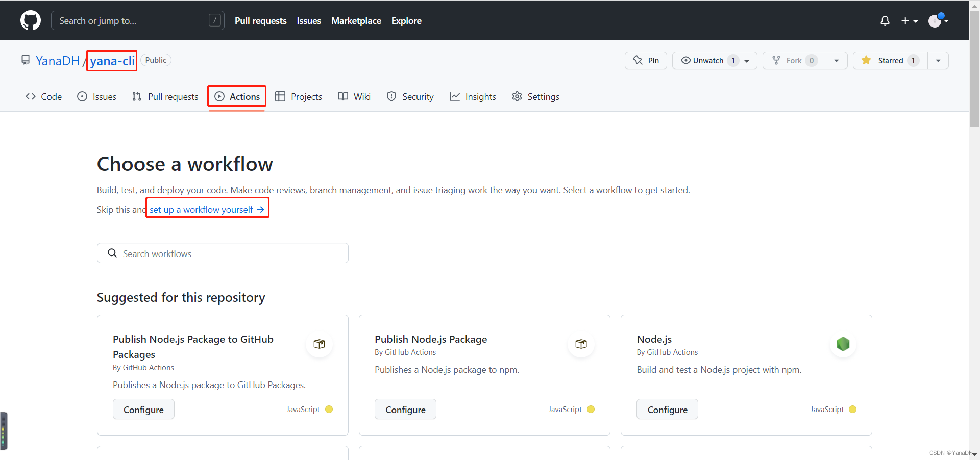Click the package icon on GitHub Packages card

(320, 344)
